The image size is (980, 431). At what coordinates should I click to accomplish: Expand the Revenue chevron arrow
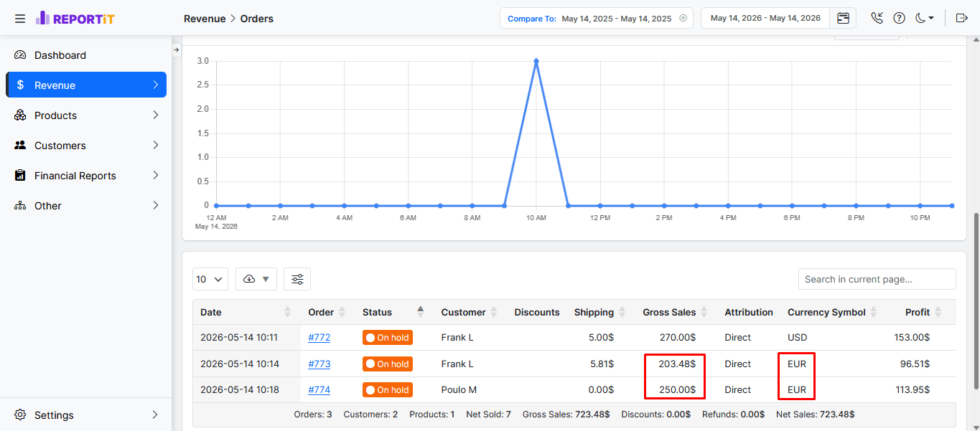[x=156, y=85]
